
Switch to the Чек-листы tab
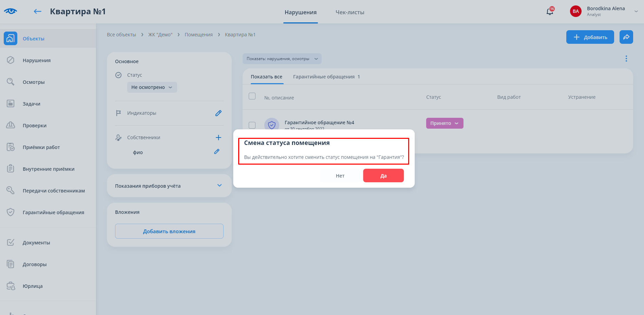[x=349, y=12]
